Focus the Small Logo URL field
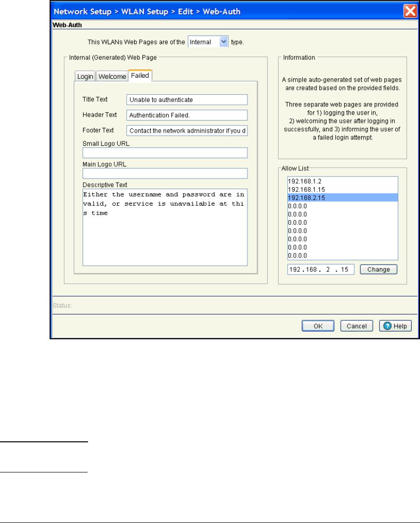Screen dimensions: 420x523 click(x=165, y=153)
